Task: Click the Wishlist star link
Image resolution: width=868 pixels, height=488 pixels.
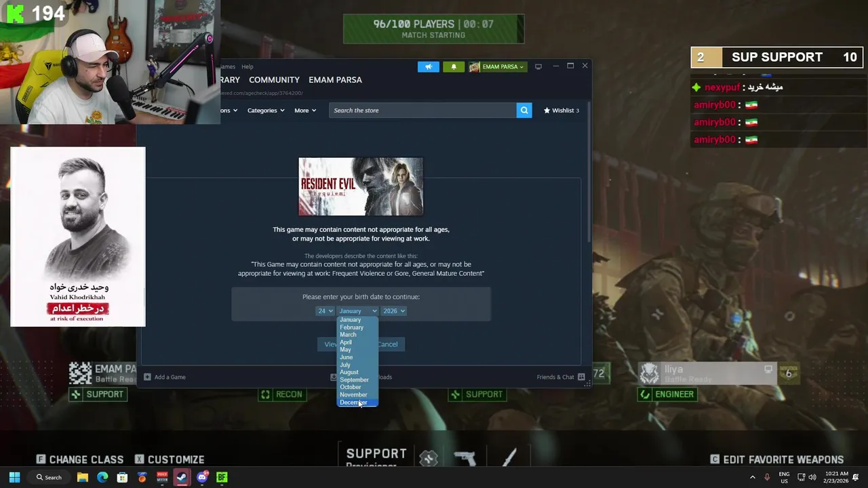Action: point(561,110)
